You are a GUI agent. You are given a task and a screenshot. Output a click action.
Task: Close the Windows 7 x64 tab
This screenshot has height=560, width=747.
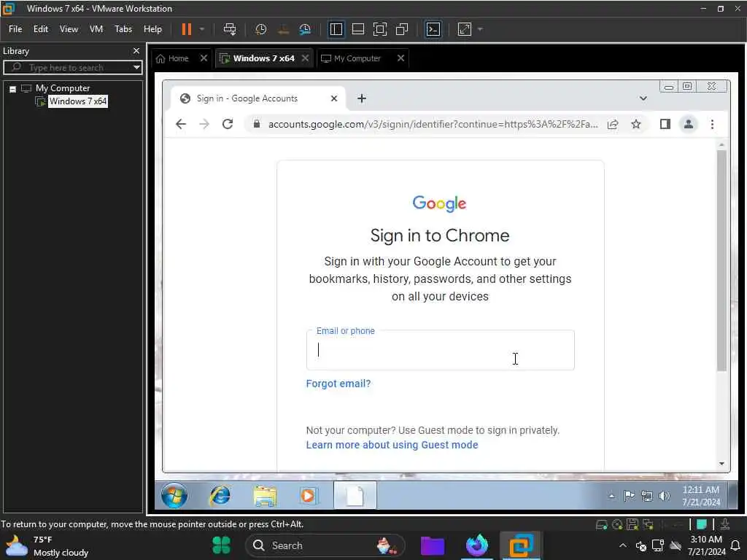306,58
